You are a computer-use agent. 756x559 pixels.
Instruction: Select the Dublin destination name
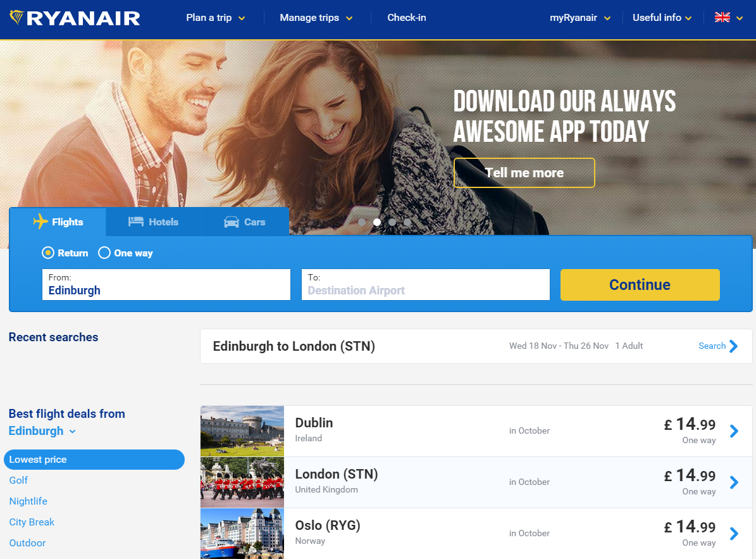[x=314, y=422]
